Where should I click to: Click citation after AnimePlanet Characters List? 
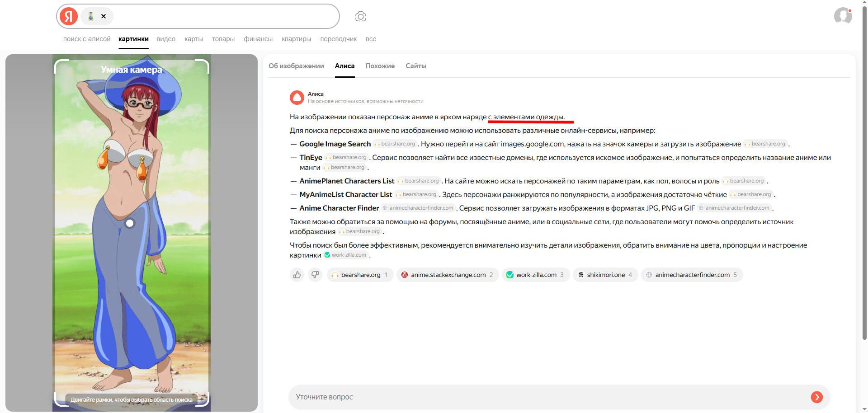419,181
